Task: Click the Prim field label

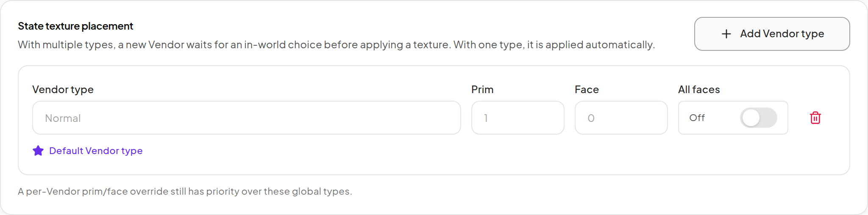Action: (482, 90)
